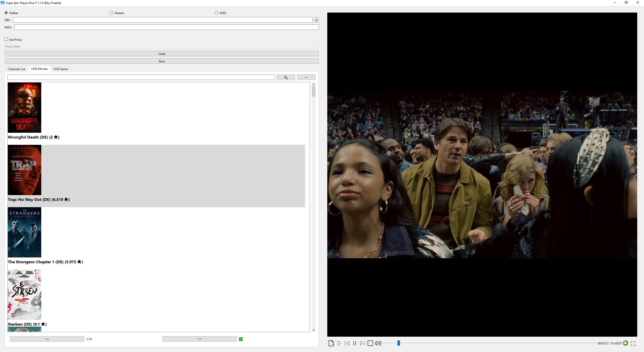Open the Sterben movie poster

pos(24,295)
